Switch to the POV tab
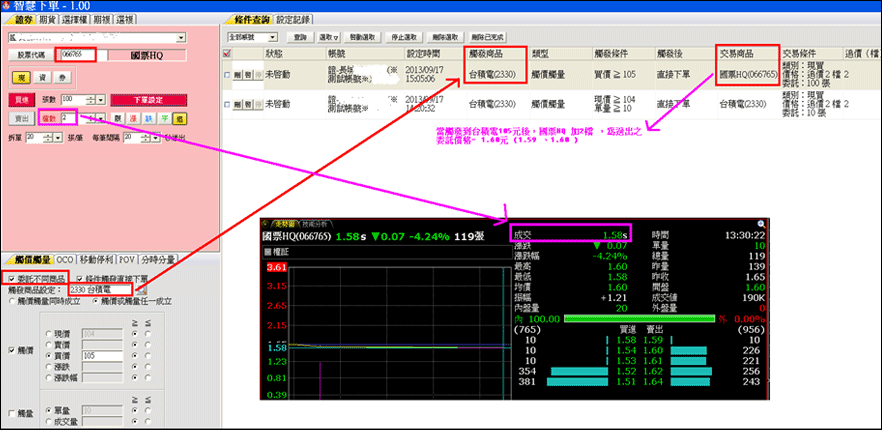The image size is (882, 430). [127, 259]
